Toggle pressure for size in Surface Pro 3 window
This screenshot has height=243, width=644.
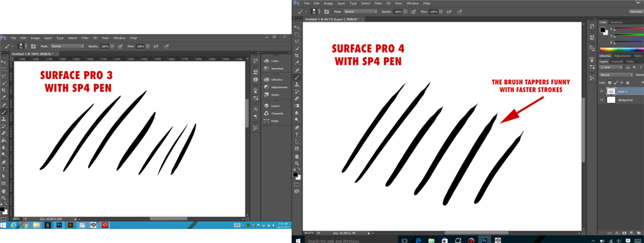click(x=166, y=46)
